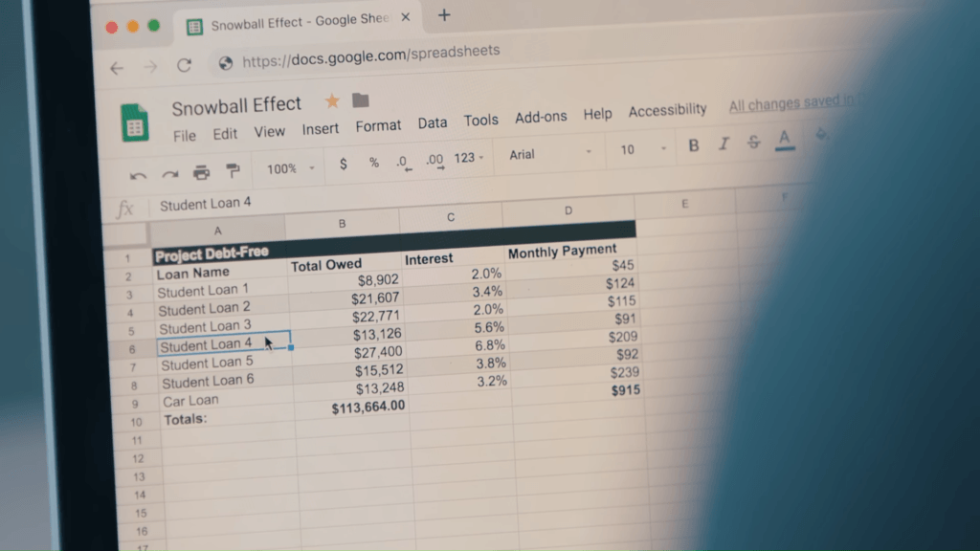Open the text color picker
980x551 pixels.
pyautogui.click(x=785, y=140)
